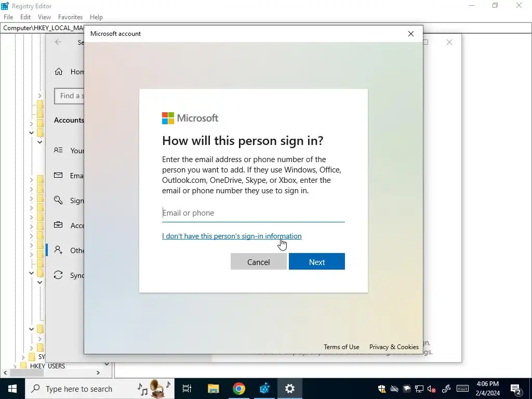
Task: Open the Edit menu in Registry Editor
Action: 25,17
